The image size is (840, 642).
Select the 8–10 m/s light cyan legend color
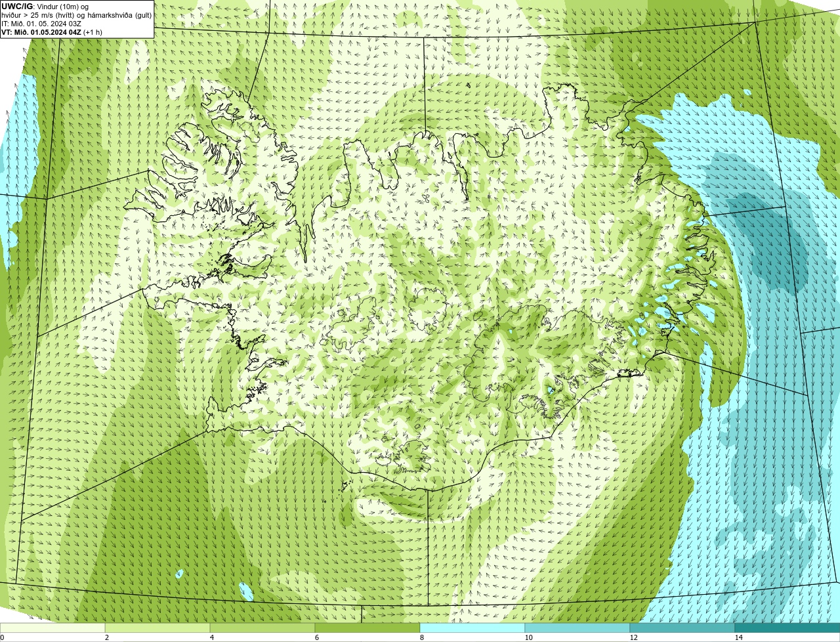(x=472, y=628)
